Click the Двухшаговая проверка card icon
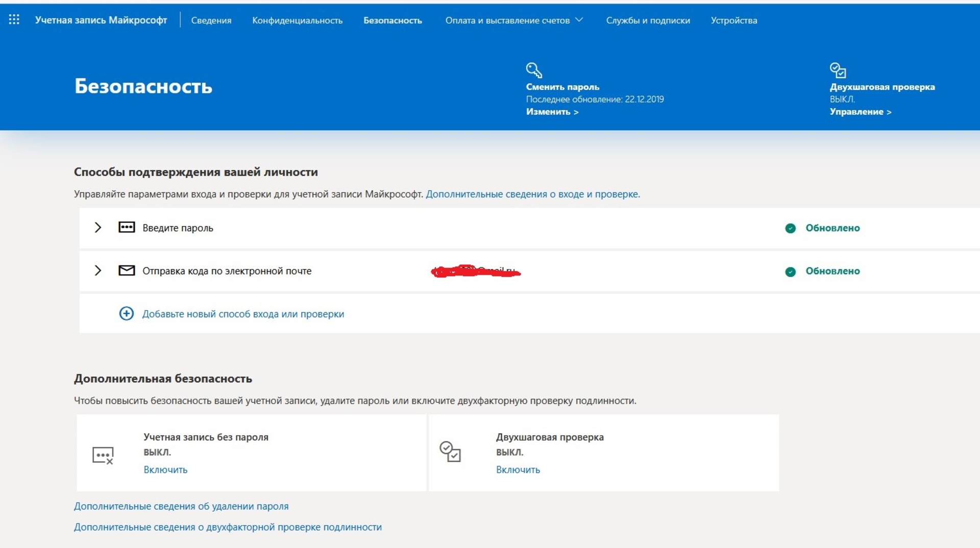This screenshot has height=548, width=980. [x=450, y=452]
